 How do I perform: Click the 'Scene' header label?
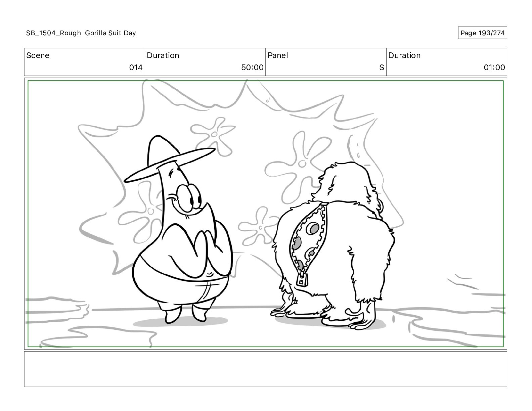(38, 55)
